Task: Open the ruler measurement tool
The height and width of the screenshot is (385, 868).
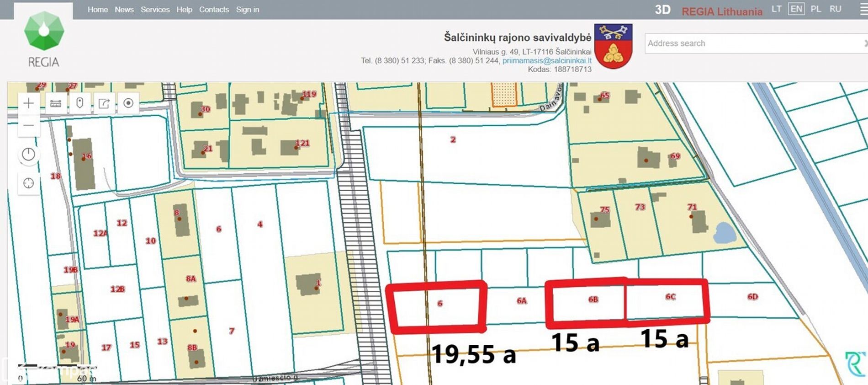Action: (x=56, y=103)
